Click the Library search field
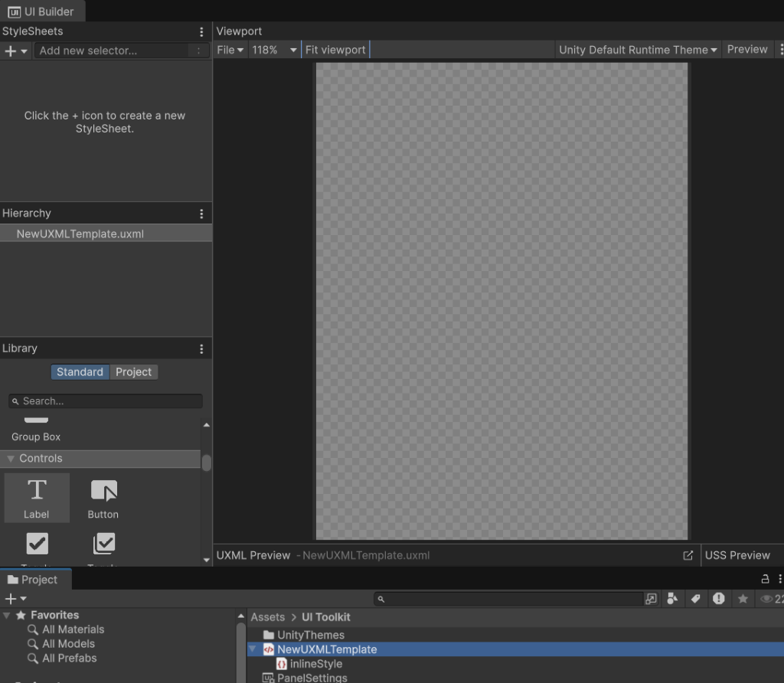 [x=107, y=401]
